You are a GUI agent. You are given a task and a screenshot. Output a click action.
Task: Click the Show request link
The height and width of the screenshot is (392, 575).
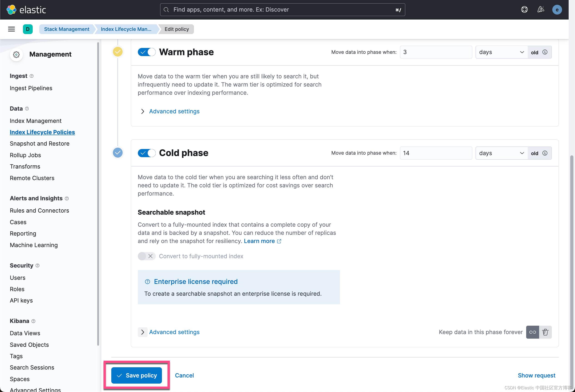536,375
